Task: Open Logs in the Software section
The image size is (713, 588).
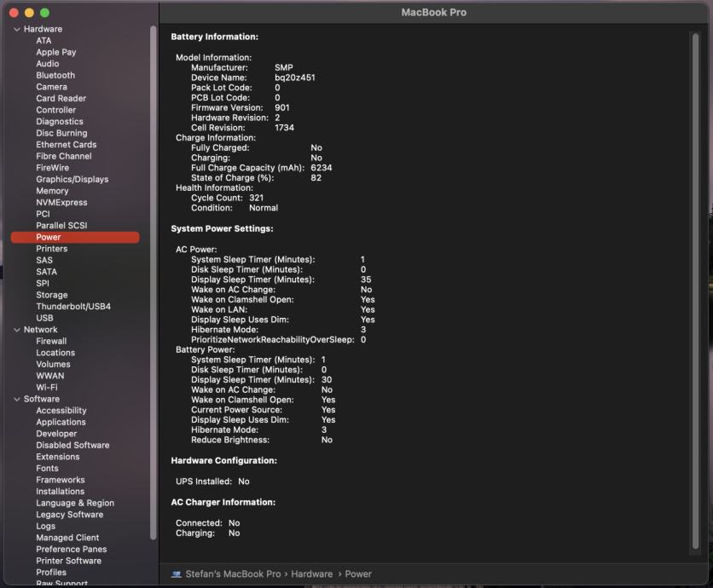Action: pos(45,526)
